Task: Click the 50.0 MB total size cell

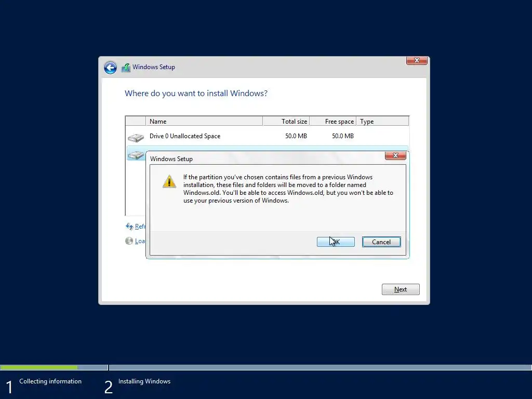Action: click(x=296, y=136)
